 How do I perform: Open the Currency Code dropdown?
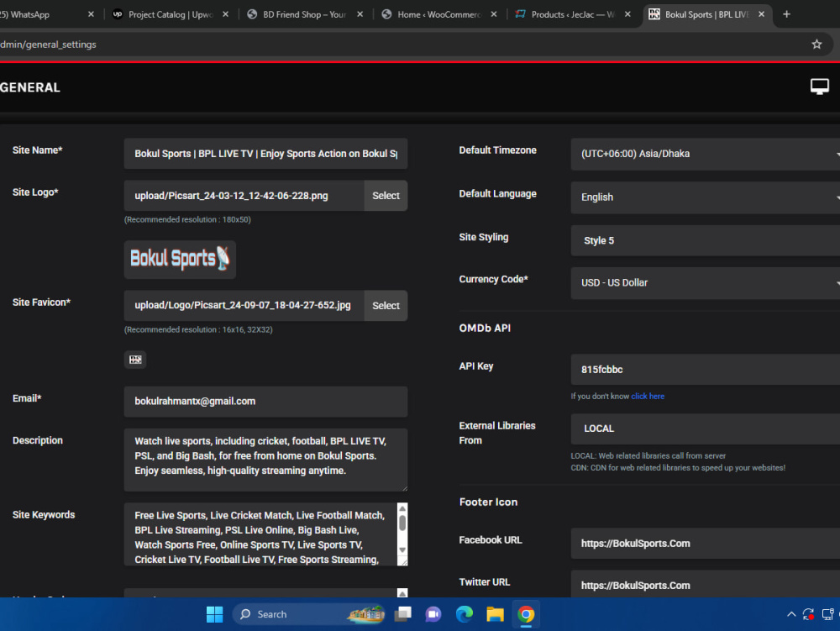click(x=705, y=283)
